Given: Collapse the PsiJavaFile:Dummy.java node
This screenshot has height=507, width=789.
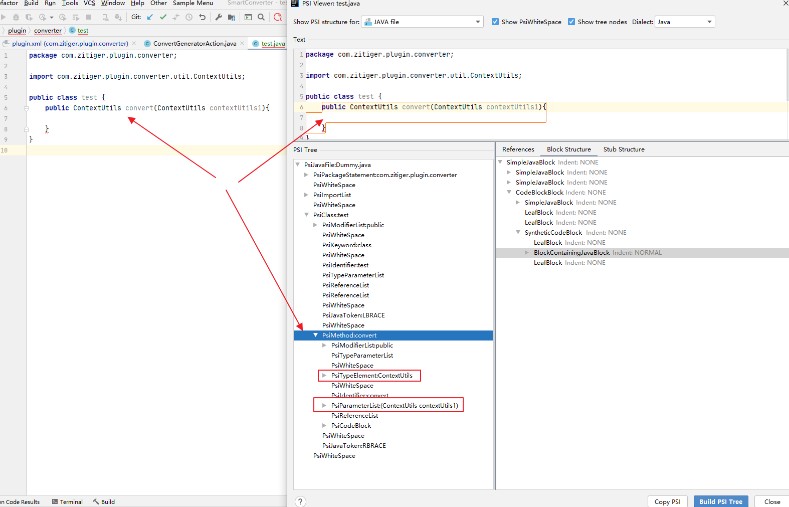Looking at the screenshot, I should (298, 164).
